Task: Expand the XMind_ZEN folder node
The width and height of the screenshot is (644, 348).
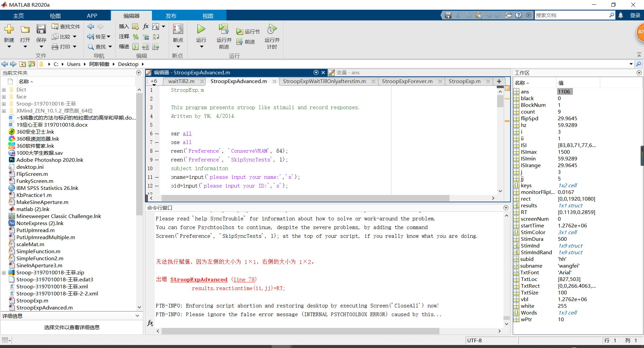Action: click(x=4, y=111)
